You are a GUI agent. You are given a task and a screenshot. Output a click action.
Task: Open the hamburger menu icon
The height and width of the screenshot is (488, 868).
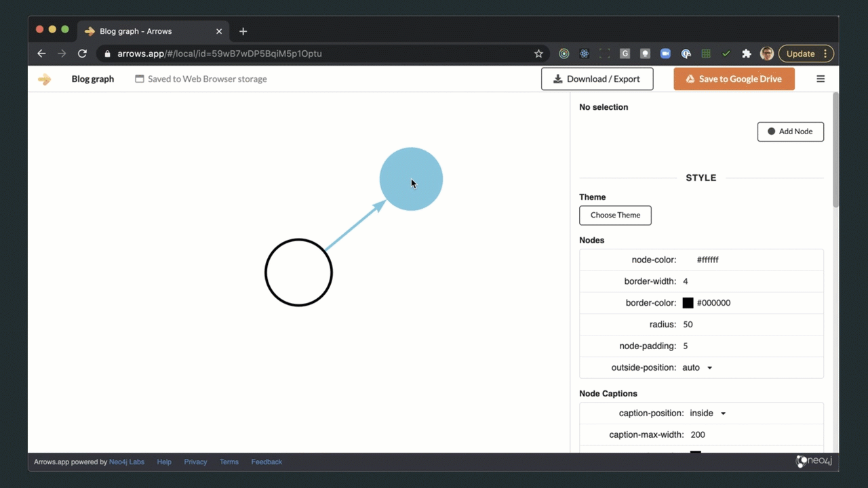coord(821,79)
